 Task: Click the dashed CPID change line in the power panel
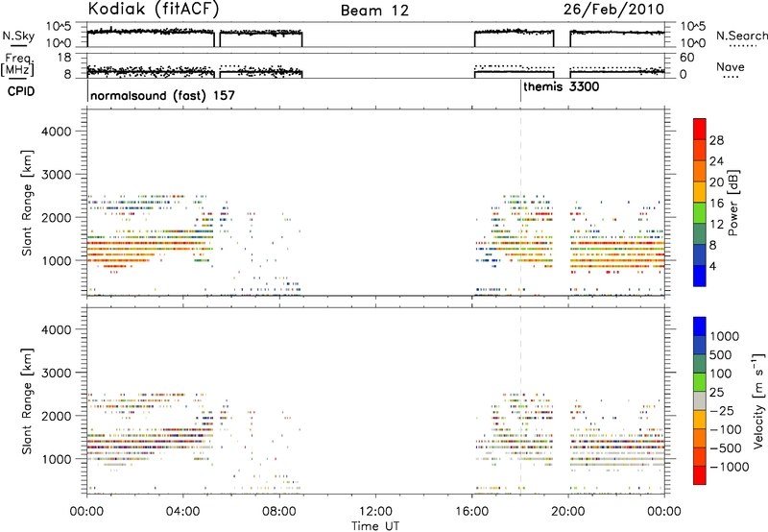[x=520, y=203]
